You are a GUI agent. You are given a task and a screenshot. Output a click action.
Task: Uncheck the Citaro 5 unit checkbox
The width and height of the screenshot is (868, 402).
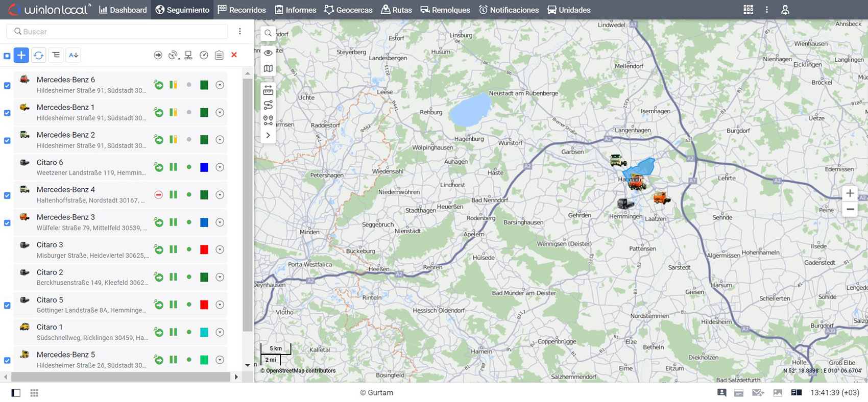[7, 306]
